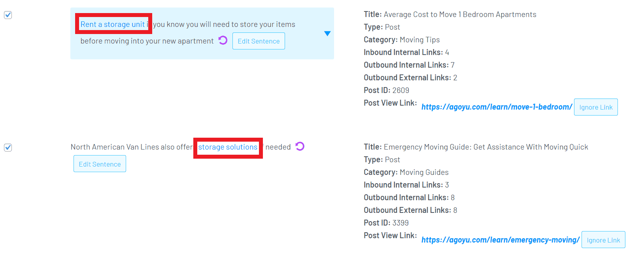The width and height of the screenshot is (644, 256).
Task: Uncheck the checkbox for the storage unit sentence
Action: click(8, 15)
